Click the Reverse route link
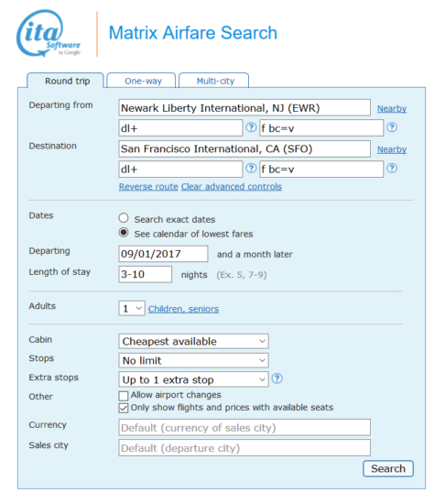This screenshot has width=445, height=504. (x=148, y=186)
